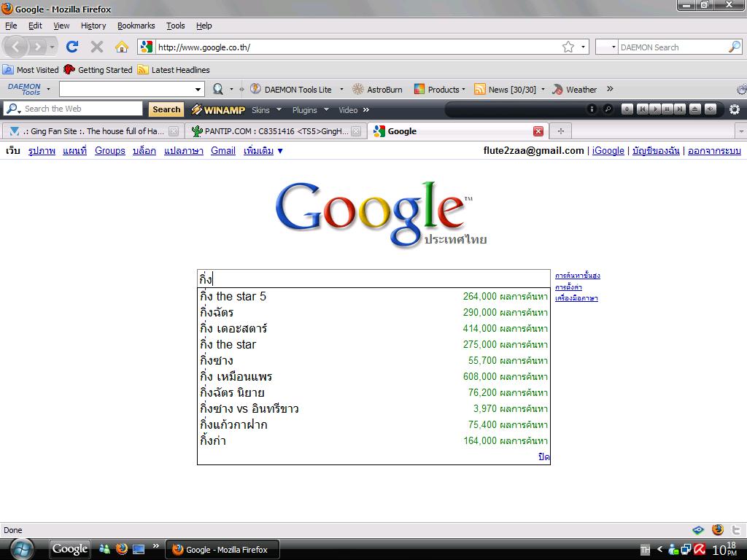
Task: Open the Edit menu
Action: tap(35, 26)
